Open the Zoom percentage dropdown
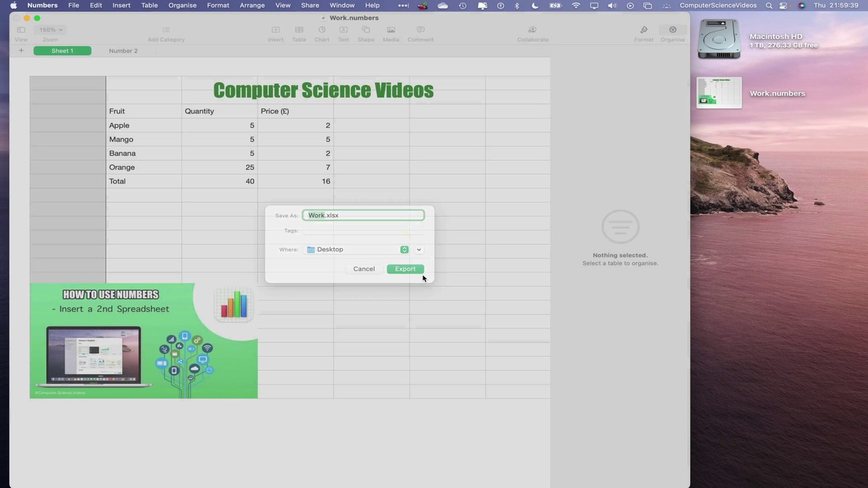The height and width of the screenshot is (488, 868). (50, 30)
